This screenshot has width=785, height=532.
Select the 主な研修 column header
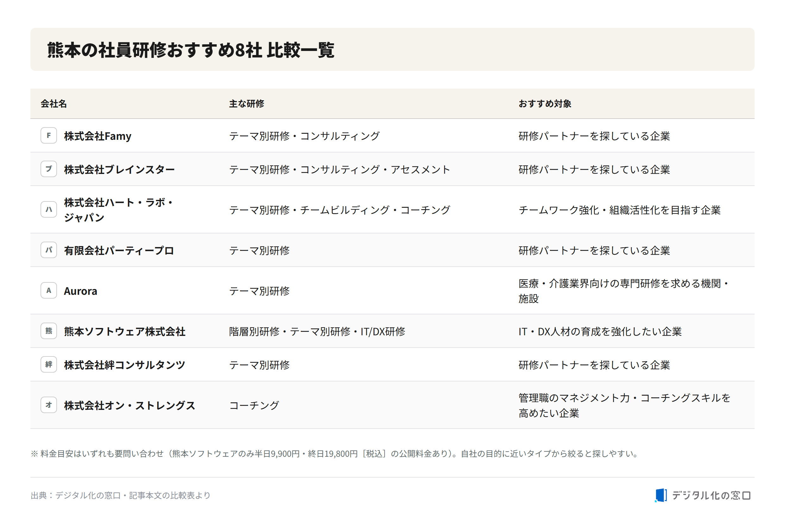pyautogui.click(x=247, y=104)
